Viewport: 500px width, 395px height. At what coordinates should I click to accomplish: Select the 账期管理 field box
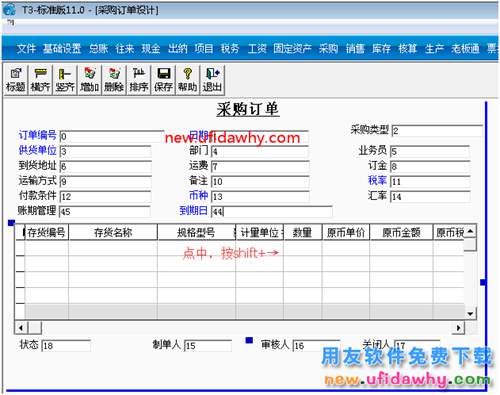point(105,211)
